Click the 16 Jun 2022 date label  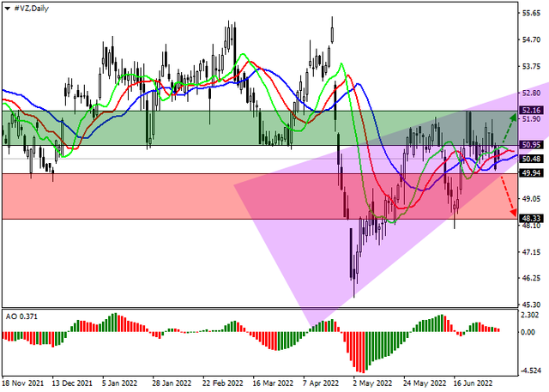[473, 383]
